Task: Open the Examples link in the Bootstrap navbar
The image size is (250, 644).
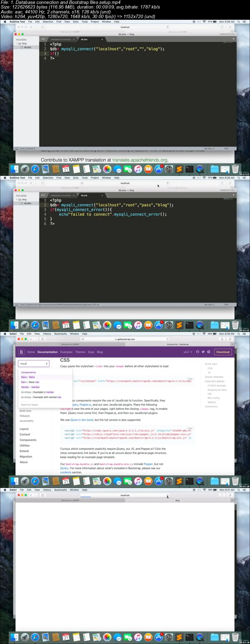Action: coord(66,352)
